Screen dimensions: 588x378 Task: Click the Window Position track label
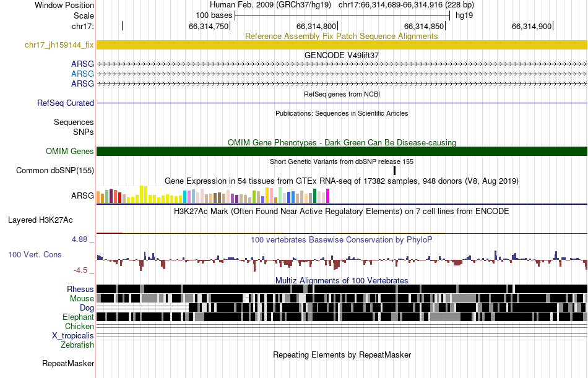(x=64, y=5)
